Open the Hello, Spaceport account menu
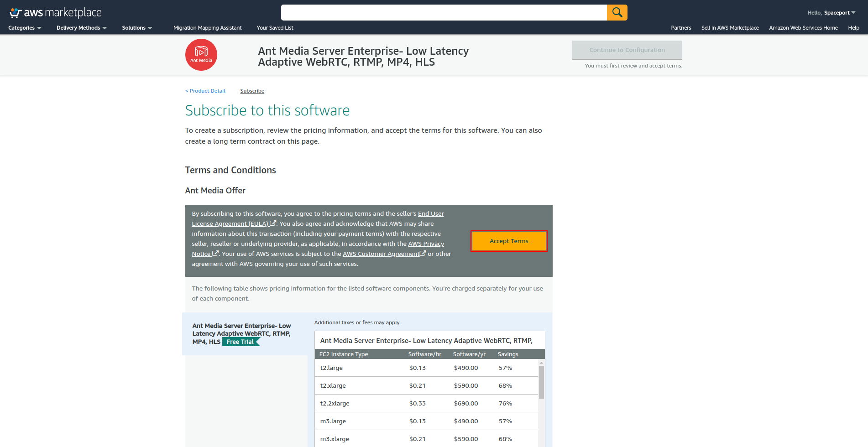Viewport: 868px width, 447px height. coord(831,13)
